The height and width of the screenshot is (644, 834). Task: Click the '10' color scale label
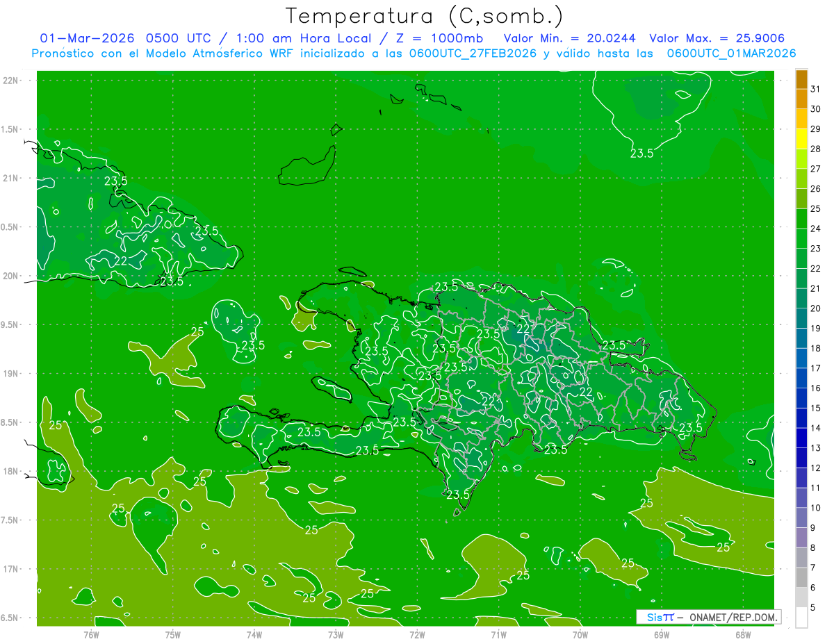click(816, 508)
